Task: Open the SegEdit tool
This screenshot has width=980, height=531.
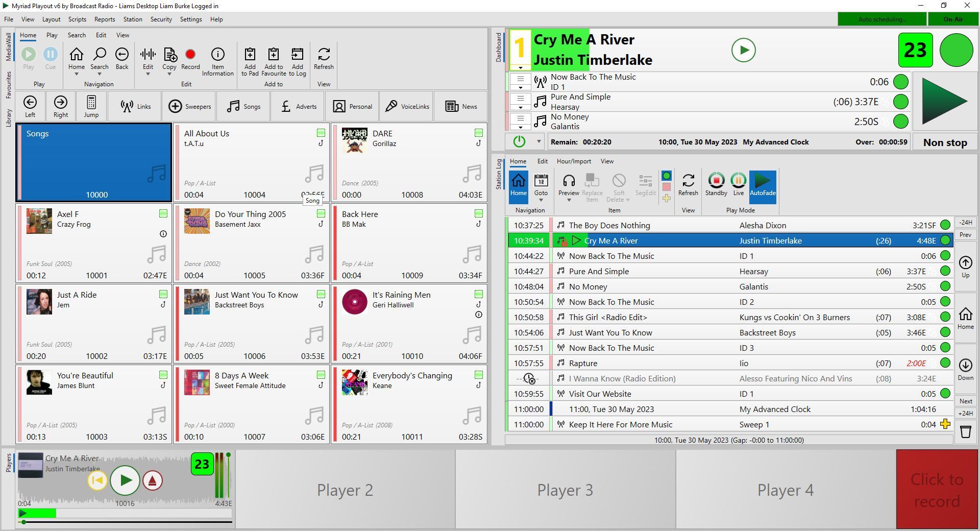Action: point(645,186)
